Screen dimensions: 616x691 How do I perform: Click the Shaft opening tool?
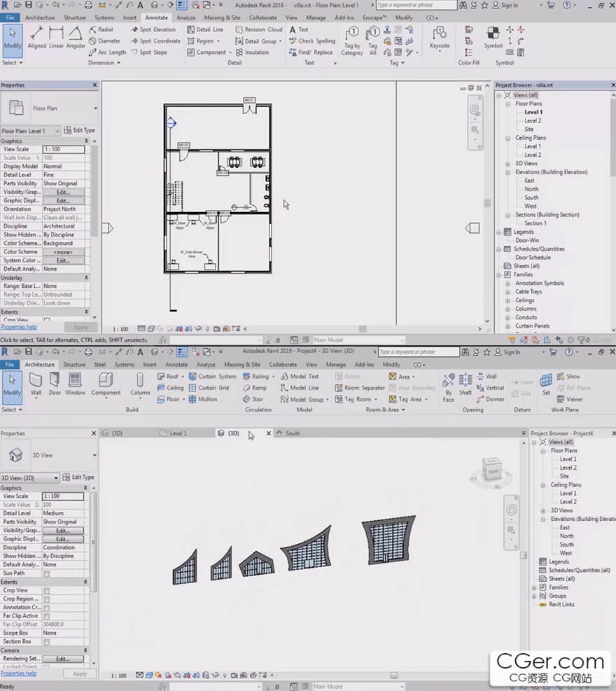[x=465, y=384]
